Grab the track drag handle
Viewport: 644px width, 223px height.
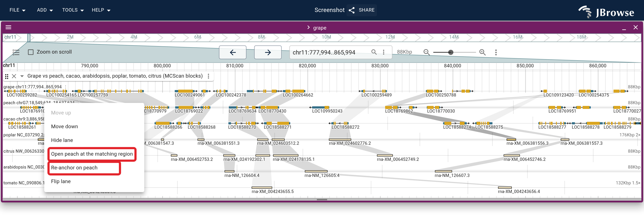[7, 76]
